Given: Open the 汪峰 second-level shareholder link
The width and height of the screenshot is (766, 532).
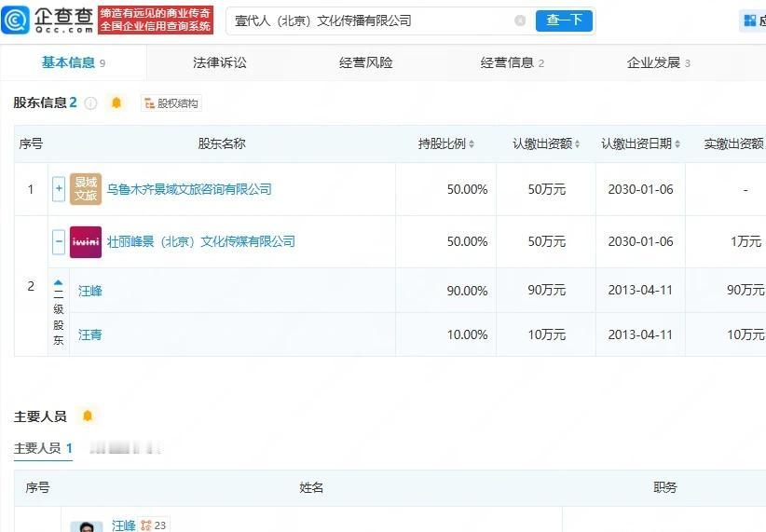Looking at the screenshot, I should tap(89, 291).
